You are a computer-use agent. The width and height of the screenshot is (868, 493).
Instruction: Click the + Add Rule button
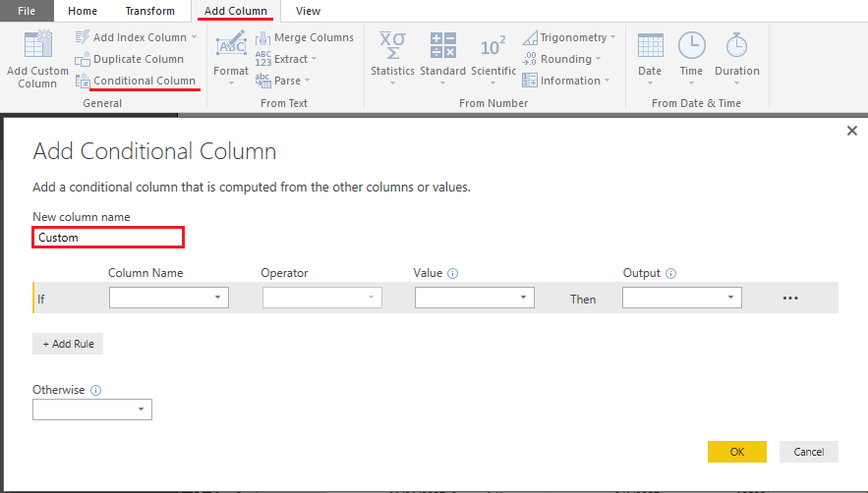point(68,344)
